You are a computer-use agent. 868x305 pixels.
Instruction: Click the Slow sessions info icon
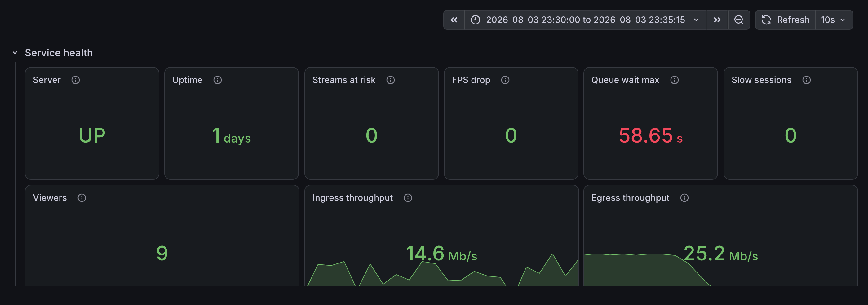click(x=806, y=80)
